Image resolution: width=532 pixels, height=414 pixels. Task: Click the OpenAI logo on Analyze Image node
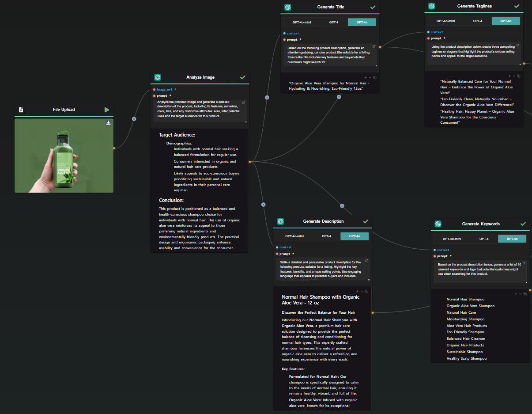point(158,77)
